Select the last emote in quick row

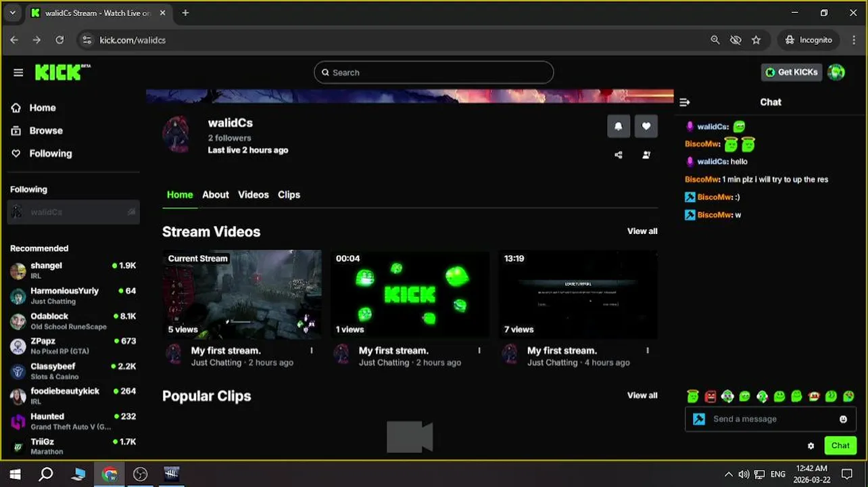(848, 396)
